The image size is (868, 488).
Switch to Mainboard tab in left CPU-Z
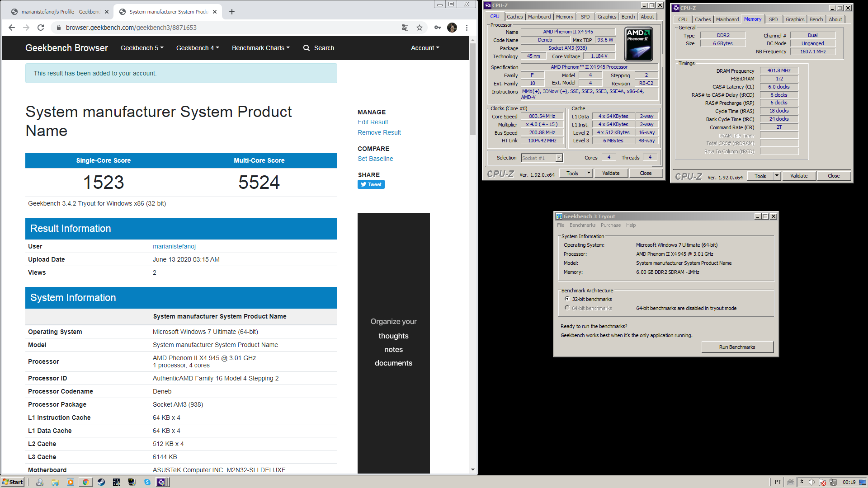pyautogui.click(x=539, y=17)
